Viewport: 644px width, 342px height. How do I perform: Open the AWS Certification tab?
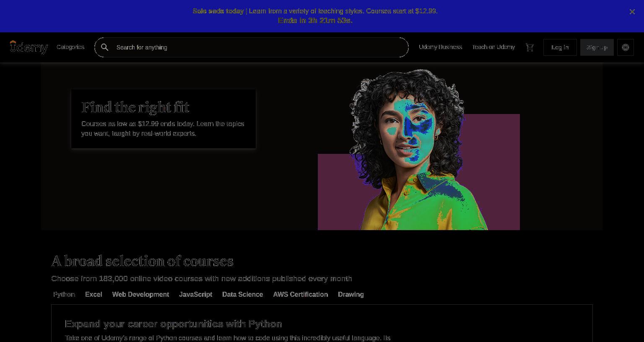(301, 294)
